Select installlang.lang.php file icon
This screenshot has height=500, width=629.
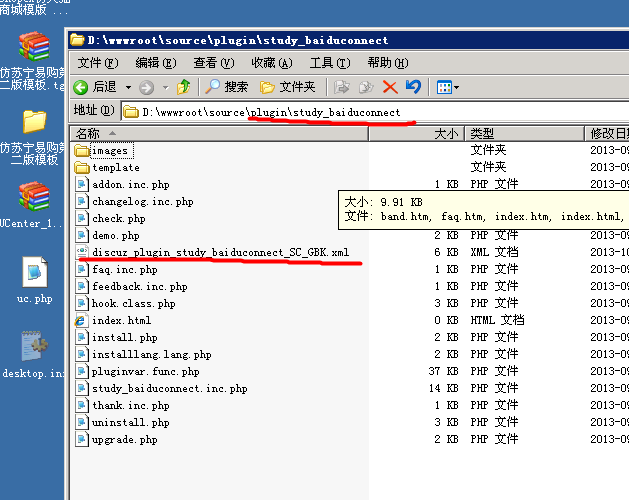point(82,354)
